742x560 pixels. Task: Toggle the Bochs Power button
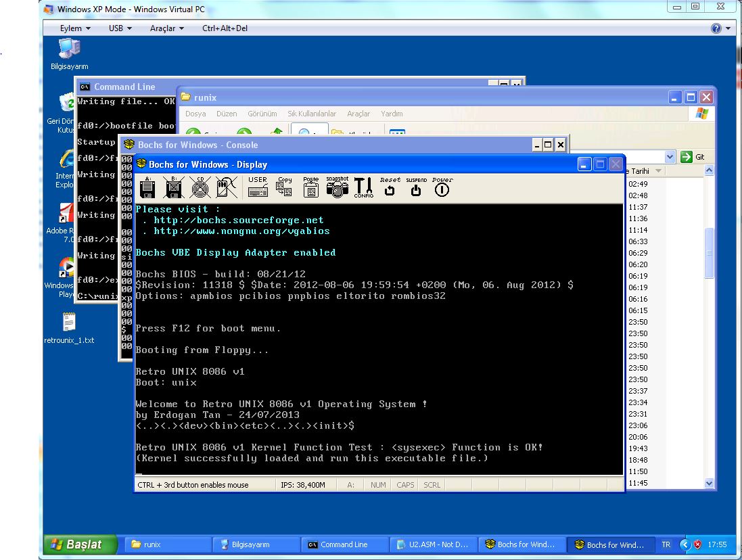[442, 187]
